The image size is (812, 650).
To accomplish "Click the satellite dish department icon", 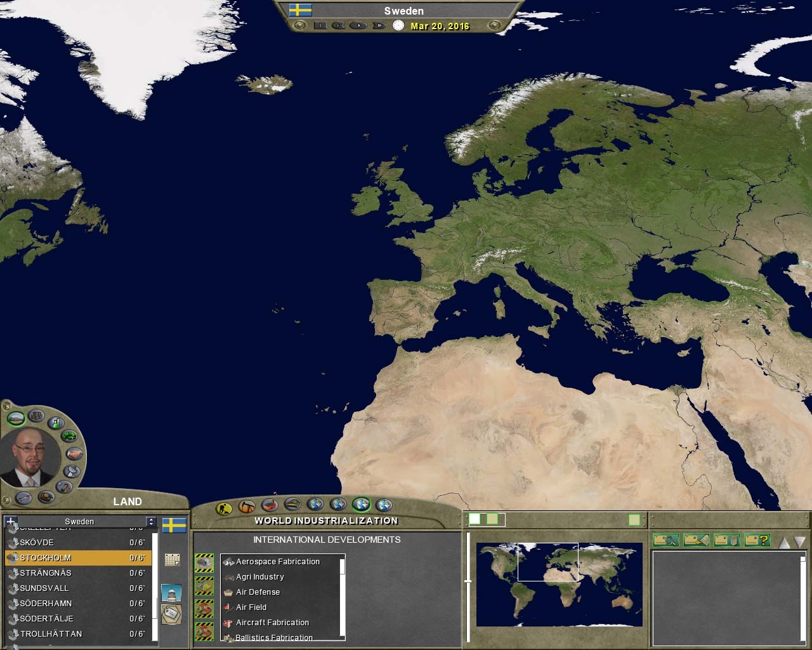I will coord(72,471).
